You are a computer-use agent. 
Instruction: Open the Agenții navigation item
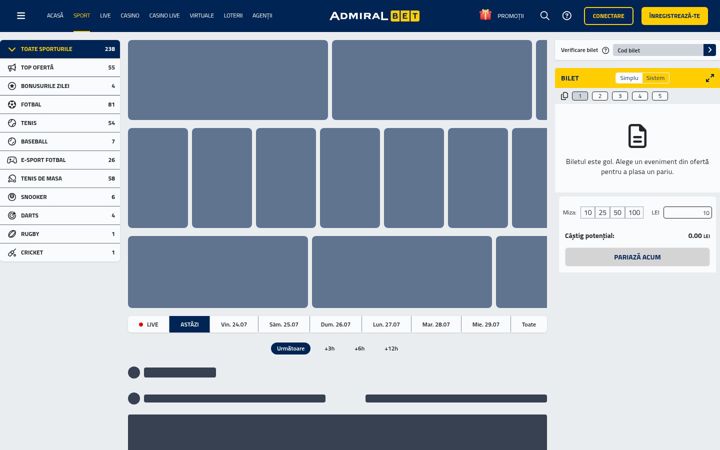click(x=262, y=16)
